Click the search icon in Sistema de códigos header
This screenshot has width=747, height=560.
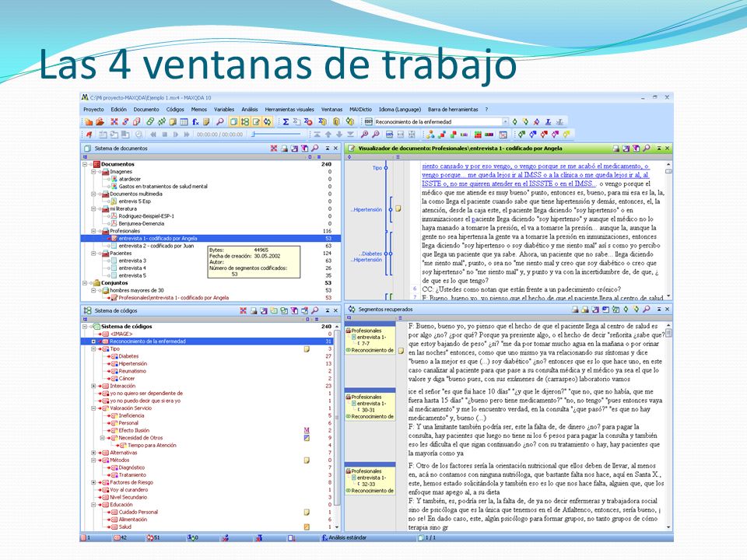(x=315, y=310)
